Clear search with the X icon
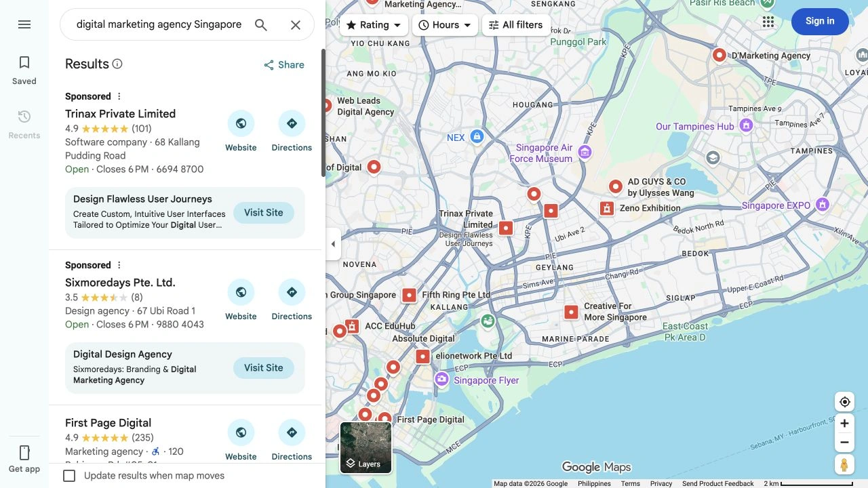The width and height of the screenshot is (868, 488). (296, 25)
